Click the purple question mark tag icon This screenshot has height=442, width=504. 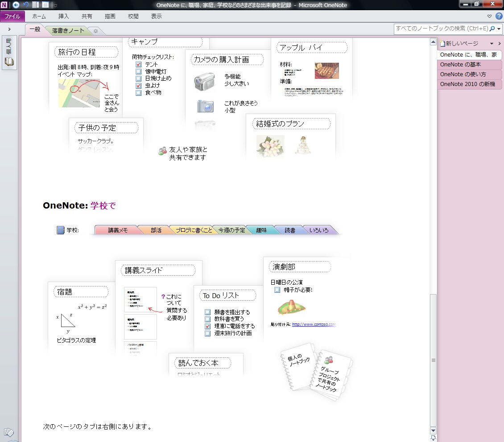pyautogui.click(x=163, y=297)
